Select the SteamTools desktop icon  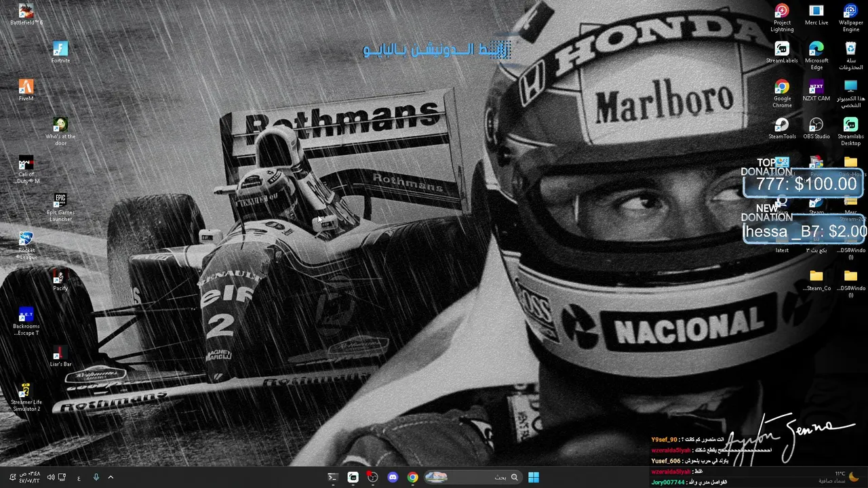click(782, 129)
